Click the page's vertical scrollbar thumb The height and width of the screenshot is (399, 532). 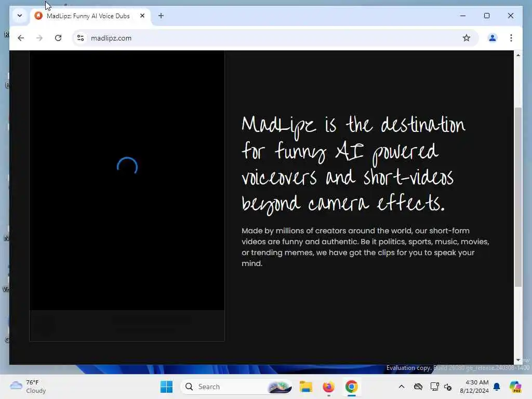[518, 197]
